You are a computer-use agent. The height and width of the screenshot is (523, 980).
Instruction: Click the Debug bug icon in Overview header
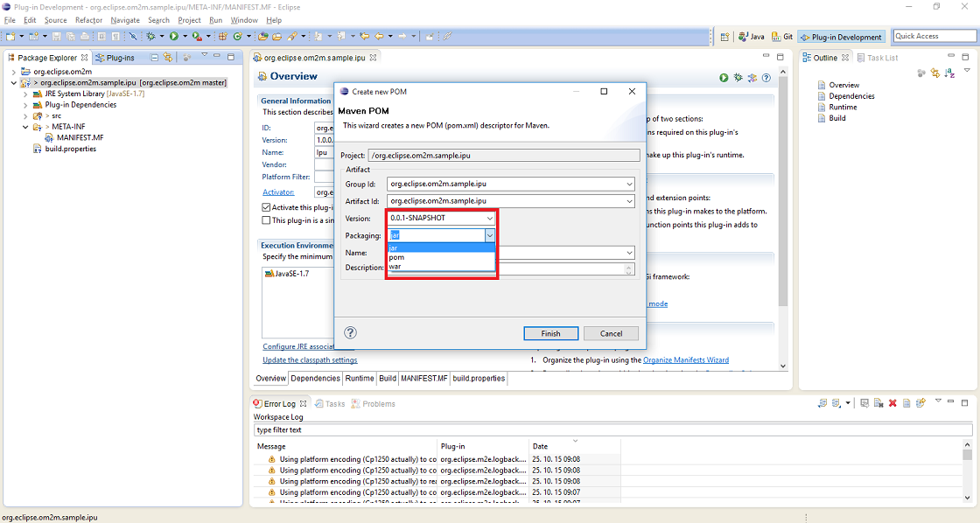point(738,78)
